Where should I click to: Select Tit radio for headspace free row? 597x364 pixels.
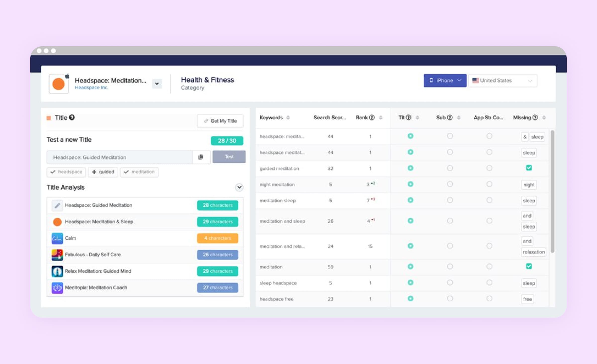[x=410, y=299]
